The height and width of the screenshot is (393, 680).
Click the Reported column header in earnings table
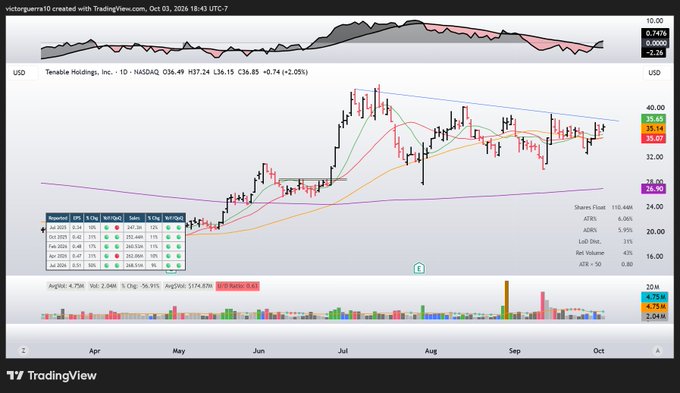click(x=57, y=218)
